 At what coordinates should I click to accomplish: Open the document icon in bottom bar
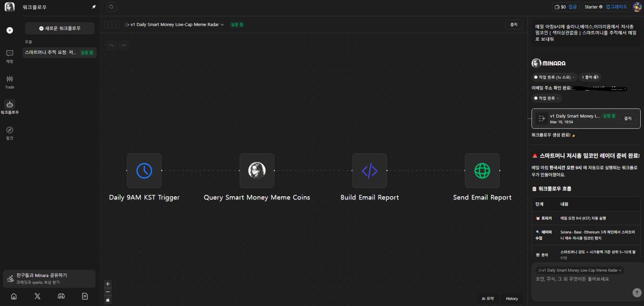pos(85,296)
